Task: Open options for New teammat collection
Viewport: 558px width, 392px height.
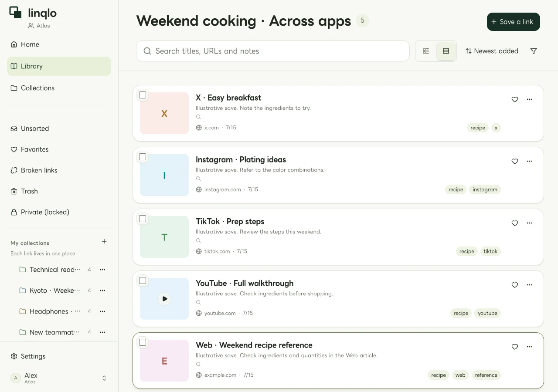Action: [102, 332]
